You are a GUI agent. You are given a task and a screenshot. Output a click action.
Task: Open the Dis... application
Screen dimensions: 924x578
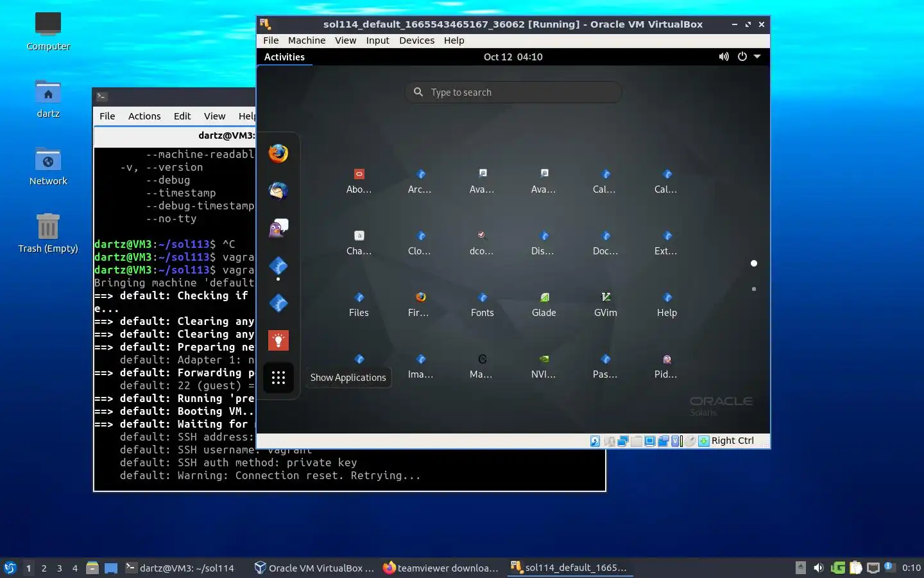click(543, 243)
